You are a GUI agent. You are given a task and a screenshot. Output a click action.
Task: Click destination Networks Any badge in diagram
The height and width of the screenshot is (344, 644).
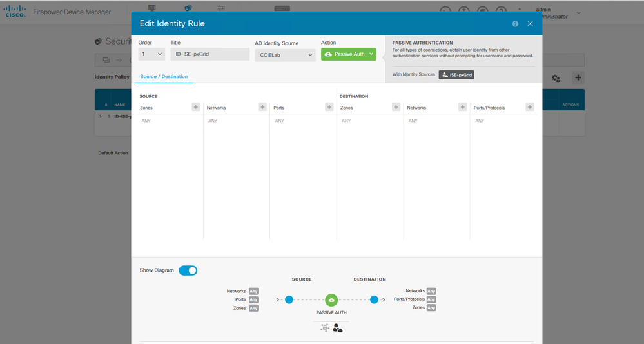(x=431, y=291)
